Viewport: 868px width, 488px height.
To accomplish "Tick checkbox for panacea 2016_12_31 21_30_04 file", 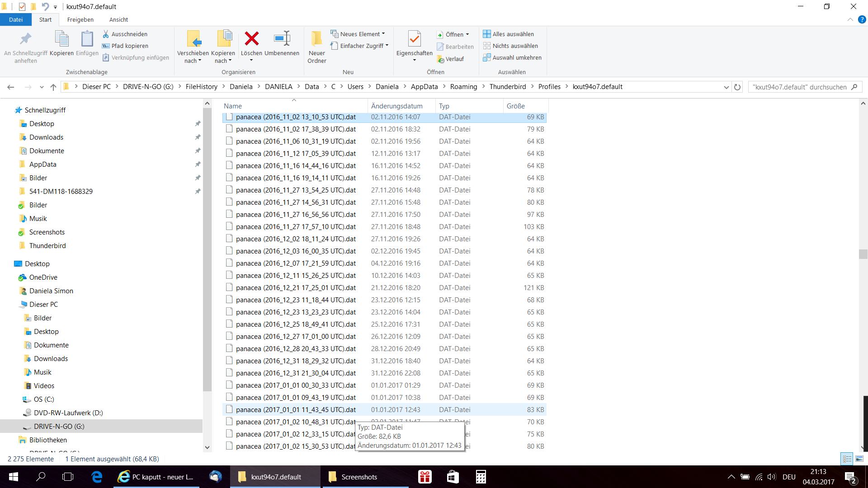I will (x=229, y=373).
